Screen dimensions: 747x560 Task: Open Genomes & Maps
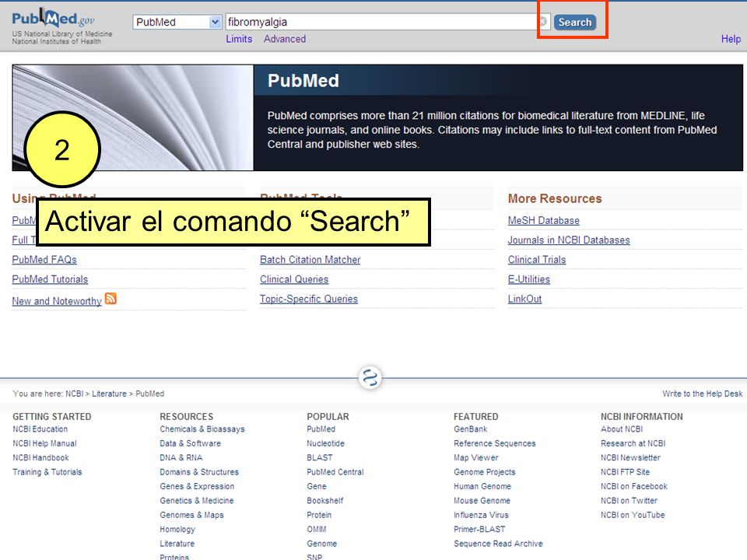(191, 515)
